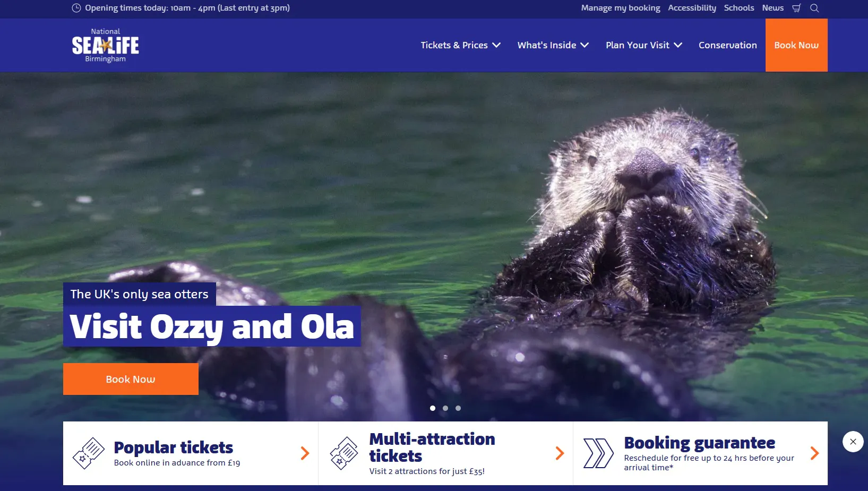Viewport: 868px width, 491px height.
Task: Click the arrow on Popular tickets card
Action: pos(305,453)
